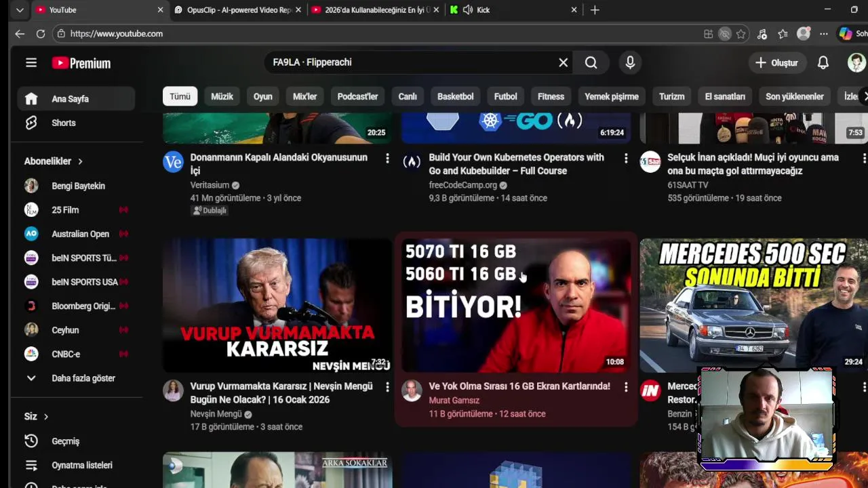868x488 pixels.
Task: Open more options for Veritasium video
Action: [387, 158]
